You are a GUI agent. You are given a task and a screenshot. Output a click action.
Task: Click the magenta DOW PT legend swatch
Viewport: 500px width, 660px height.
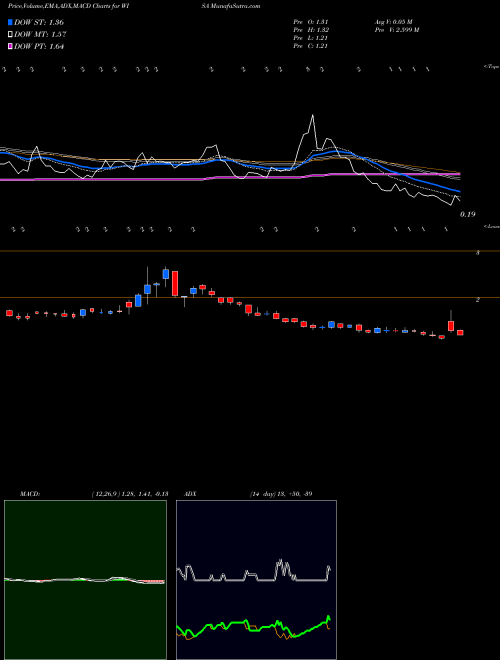10,47
